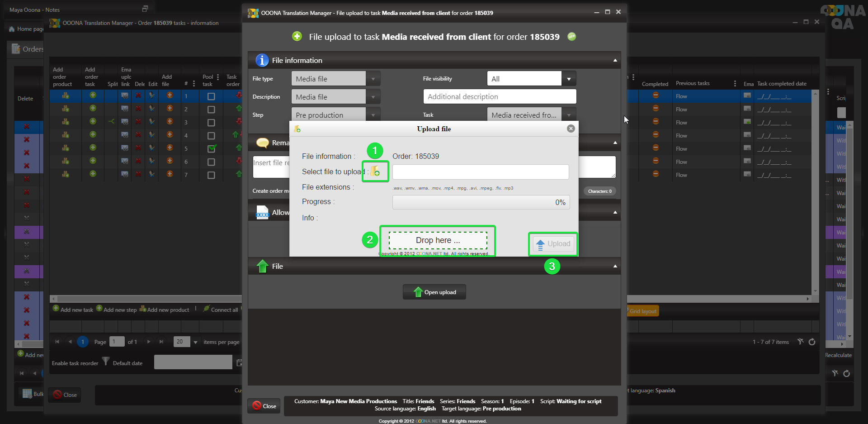Click Add file icon in task row 2

(x=170, y=109)
